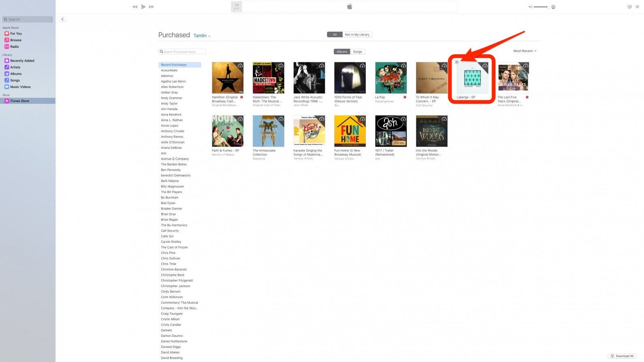Go back with the chevron button

63,19
